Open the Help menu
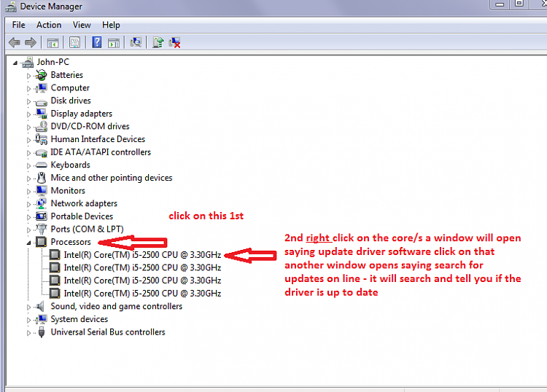Screen dimensions: 547x392 111,25
